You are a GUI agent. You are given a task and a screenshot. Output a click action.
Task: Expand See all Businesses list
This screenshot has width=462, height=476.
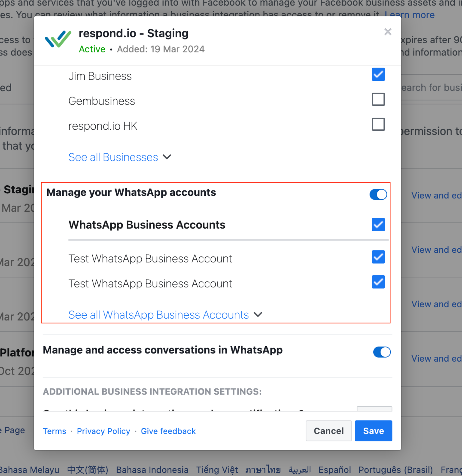click(x=113, y=157)
